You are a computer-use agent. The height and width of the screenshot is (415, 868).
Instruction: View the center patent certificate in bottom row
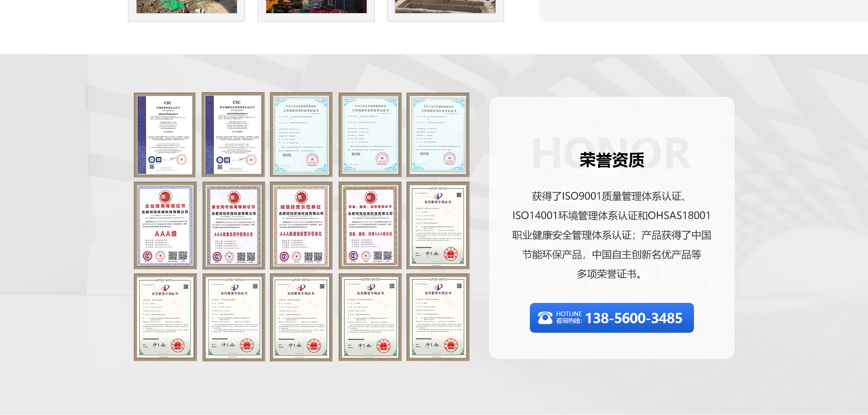301,317
